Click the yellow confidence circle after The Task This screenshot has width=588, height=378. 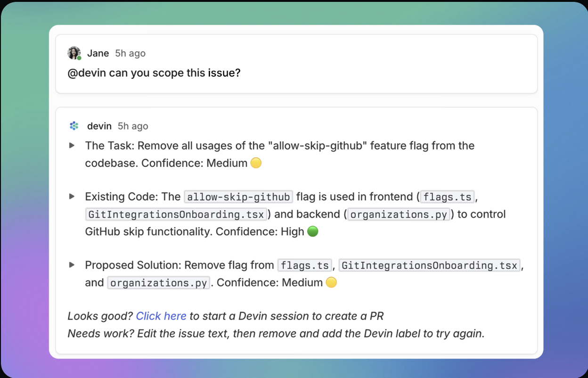pyautogui.click(x=256, y=163)
